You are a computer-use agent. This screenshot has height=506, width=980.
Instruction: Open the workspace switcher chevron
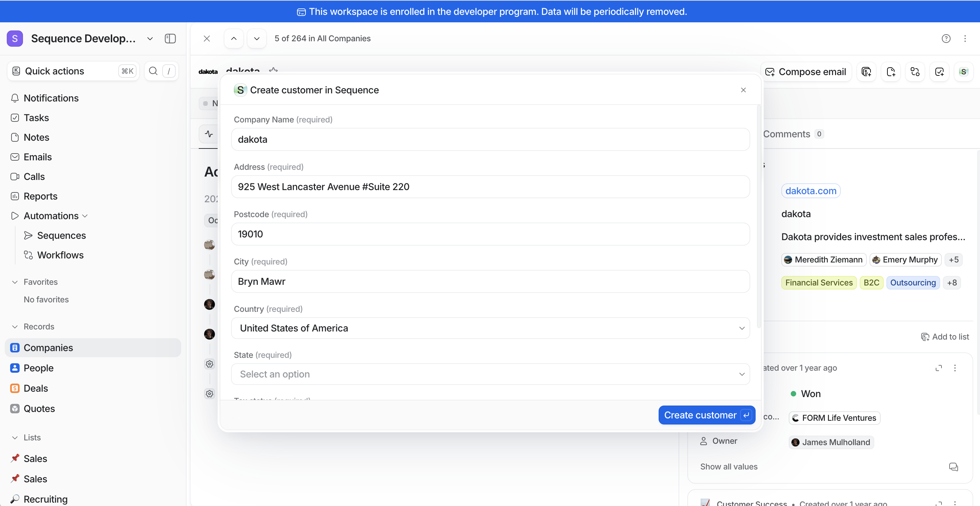(150, 39)
